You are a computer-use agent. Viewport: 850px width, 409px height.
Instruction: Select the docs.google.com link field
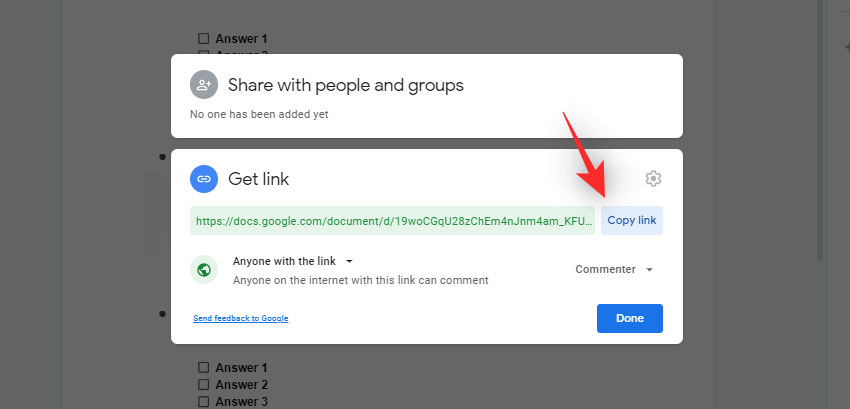tap(392, 220)
